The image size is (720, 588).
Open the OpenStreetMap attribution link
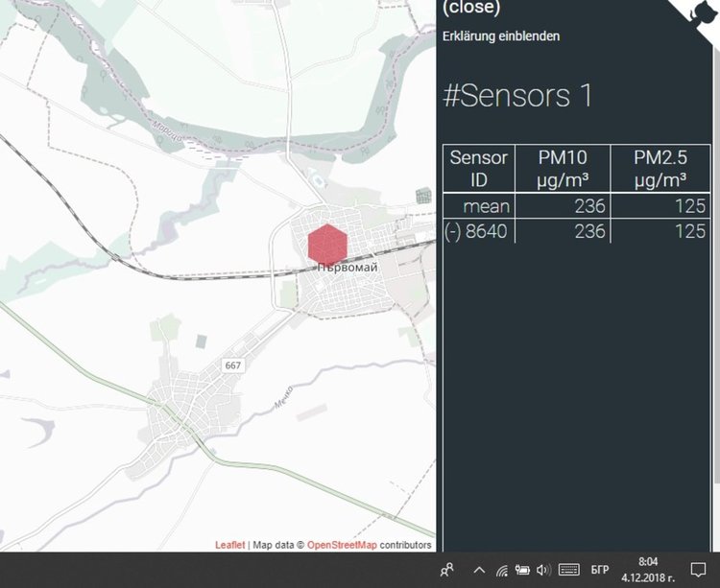342,545
